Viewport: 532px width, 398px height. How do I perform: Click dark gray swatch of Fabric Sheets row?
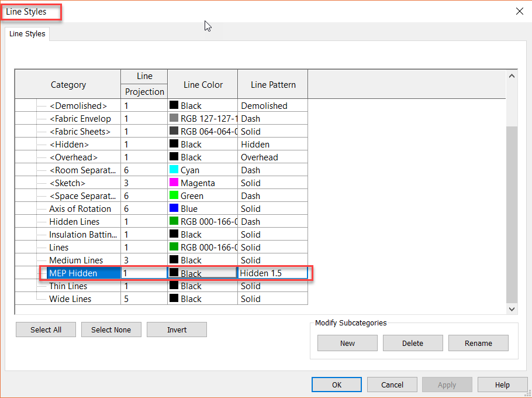[x=174, y=131]
